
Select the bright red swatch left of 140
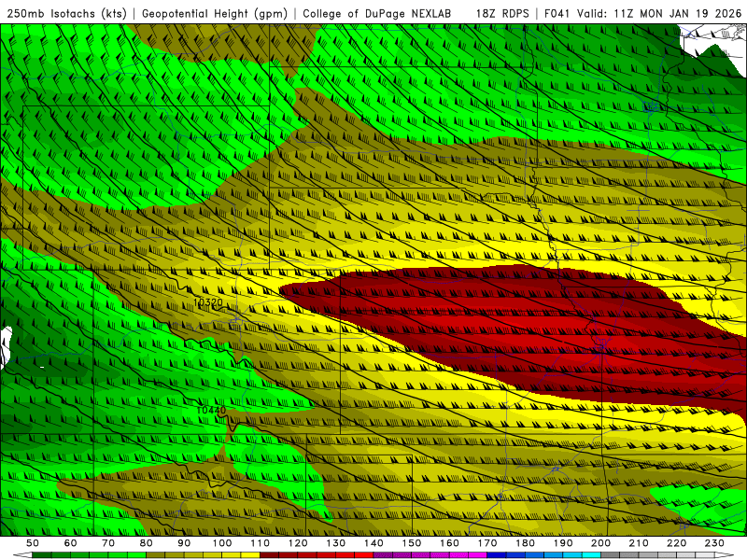364,555
